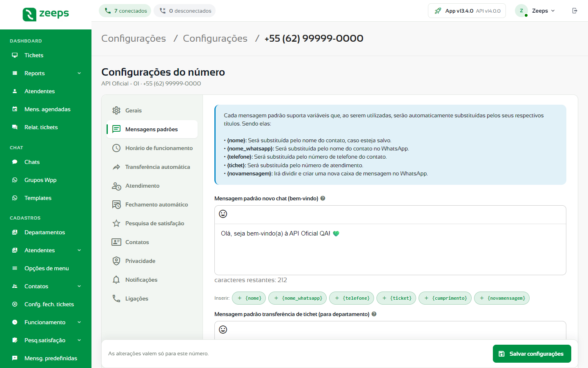Select the Mensagens padrões settings tab

pyautogui.click(x=152, y=129)
